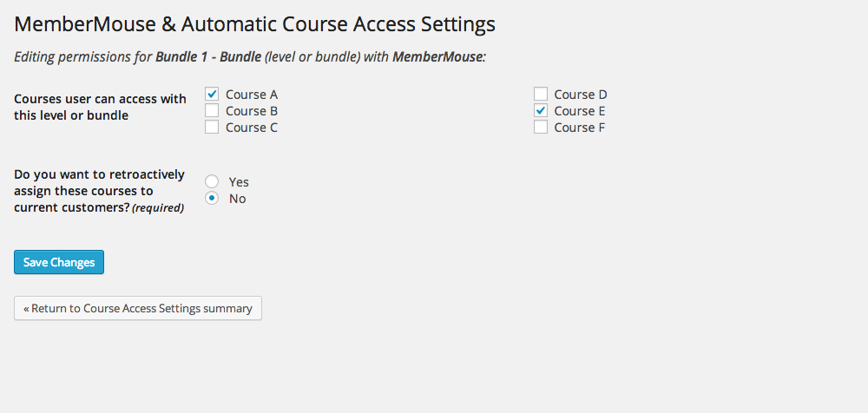Image resolution: width=868 pixels, height=413 pixels.
Task: Click the MemberMouse page title heading
Action: pos(254,24)
